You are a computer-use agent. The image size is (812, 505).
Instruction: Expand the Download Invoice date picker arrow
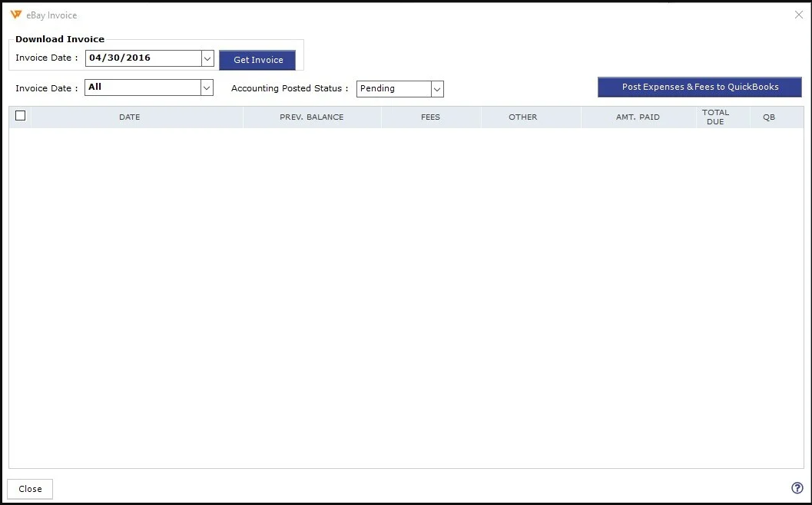click(207, 58)
